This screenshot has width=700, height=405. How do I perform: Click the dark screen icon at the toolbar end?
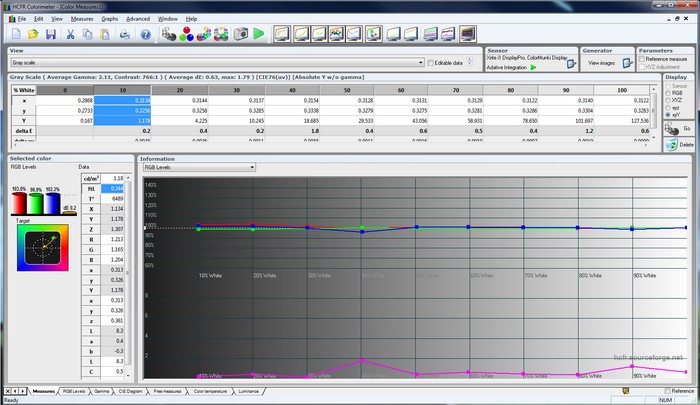tap(467, 34)
